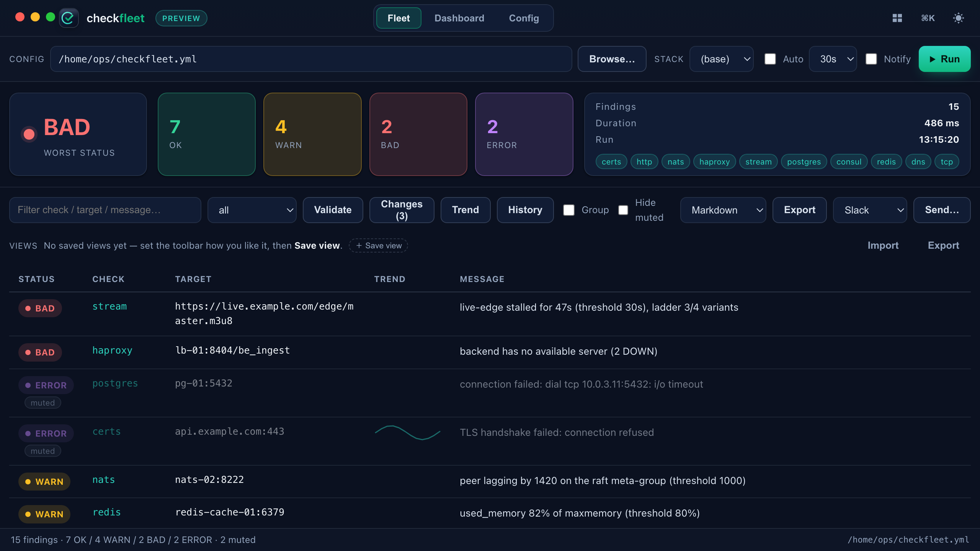Select the 7 OK summary card
This screenshot has width=980, height=551.
[207, 134]
